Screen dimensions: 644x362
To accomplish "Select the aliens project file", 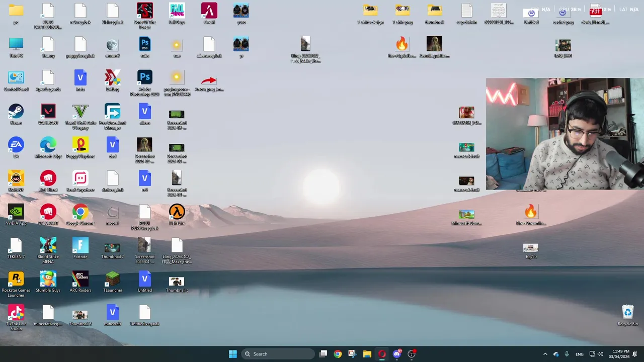I will 145,115.
